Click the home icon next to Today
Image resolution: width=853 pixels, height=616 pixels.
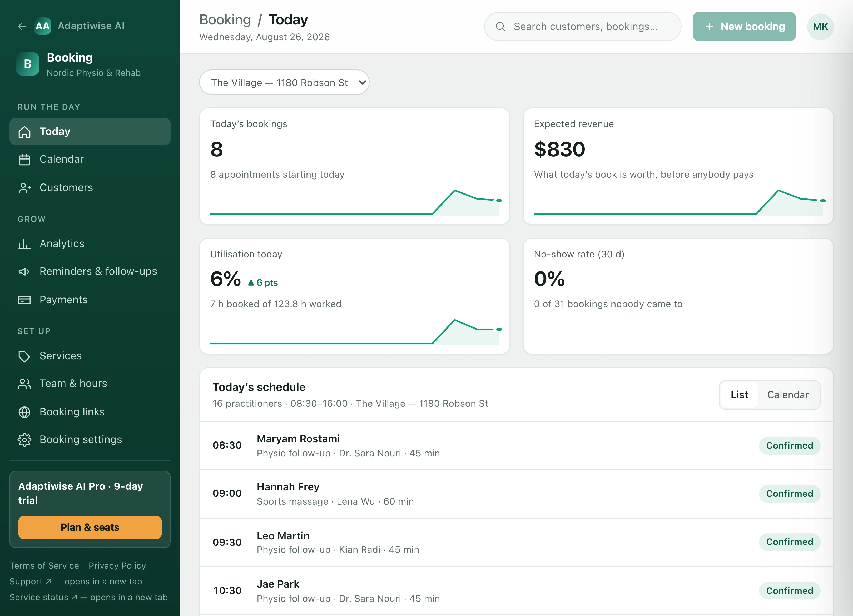tap(24, 132)
